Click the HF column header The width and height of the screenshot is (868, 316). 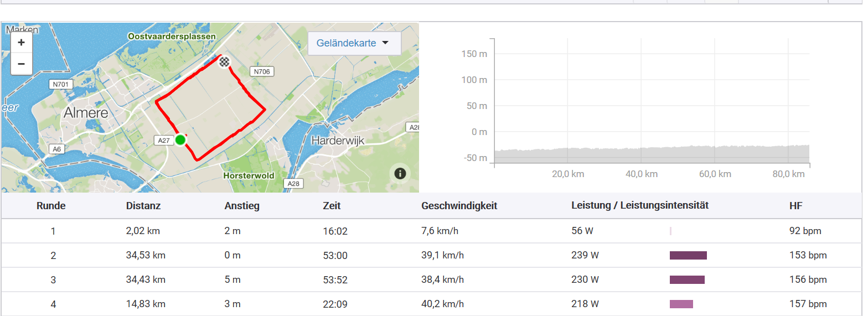coord(795,206)
